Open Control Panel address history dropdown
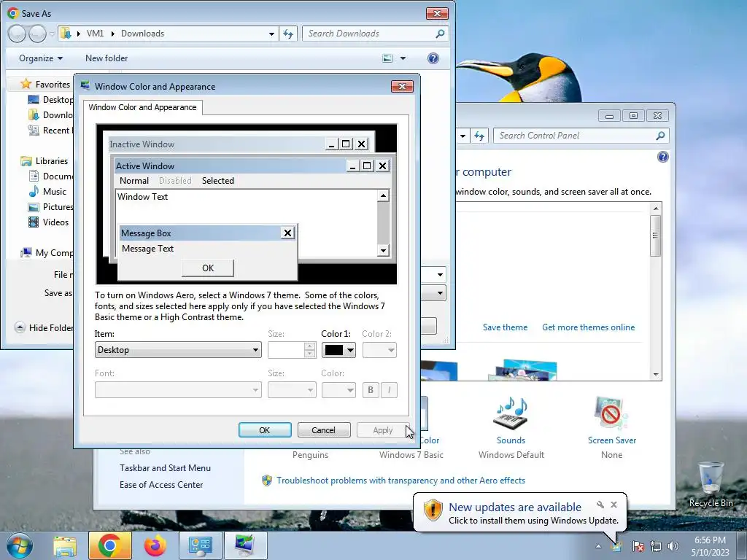This screenshot has height=560, width=747. tap(462, 136)
